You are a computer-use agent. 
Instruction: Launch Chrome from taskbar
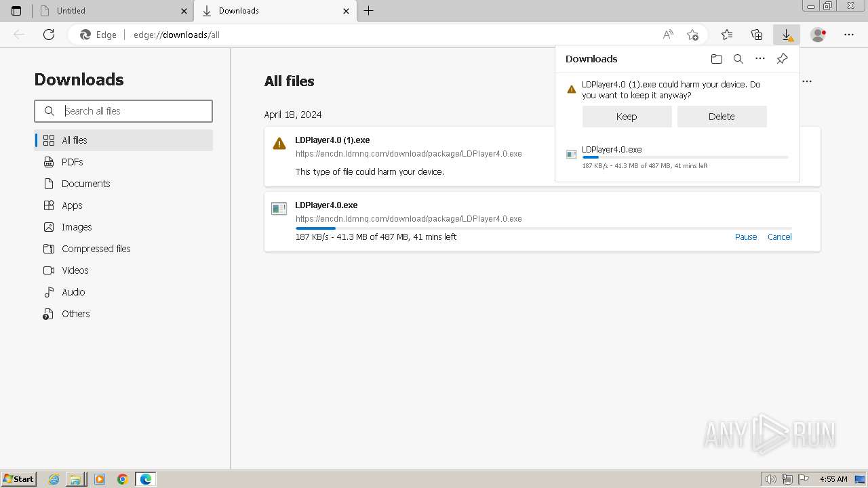(123, 479)
